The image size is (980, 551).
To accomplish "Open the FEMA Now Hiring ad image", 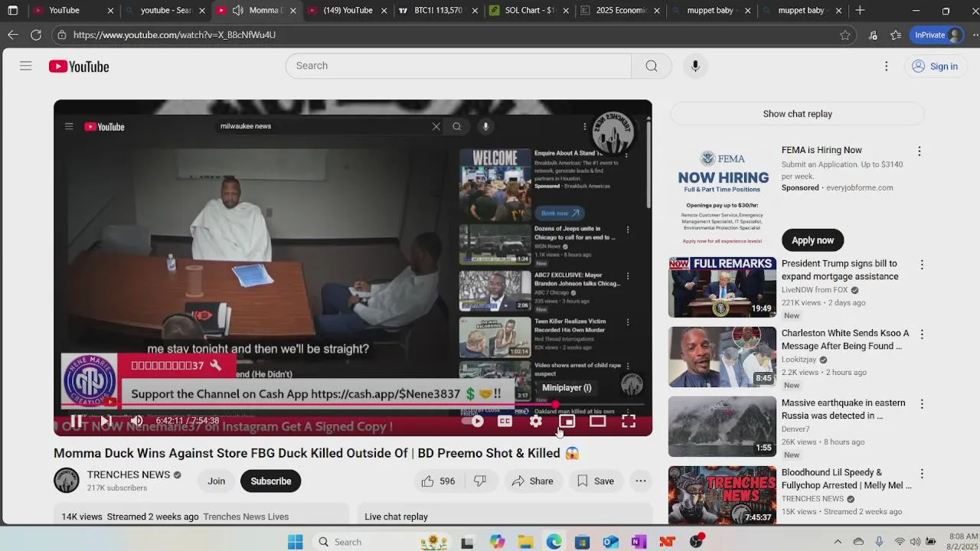I will coord(724,197).
